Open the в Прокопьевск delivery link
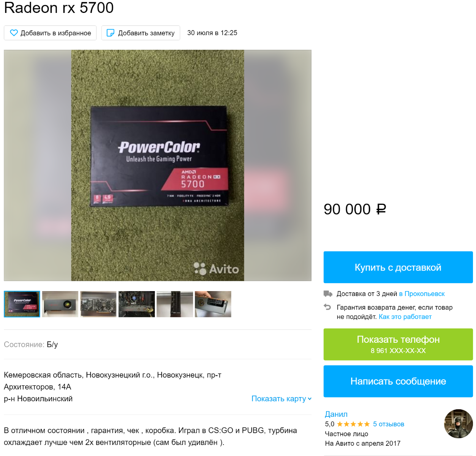 422,294
